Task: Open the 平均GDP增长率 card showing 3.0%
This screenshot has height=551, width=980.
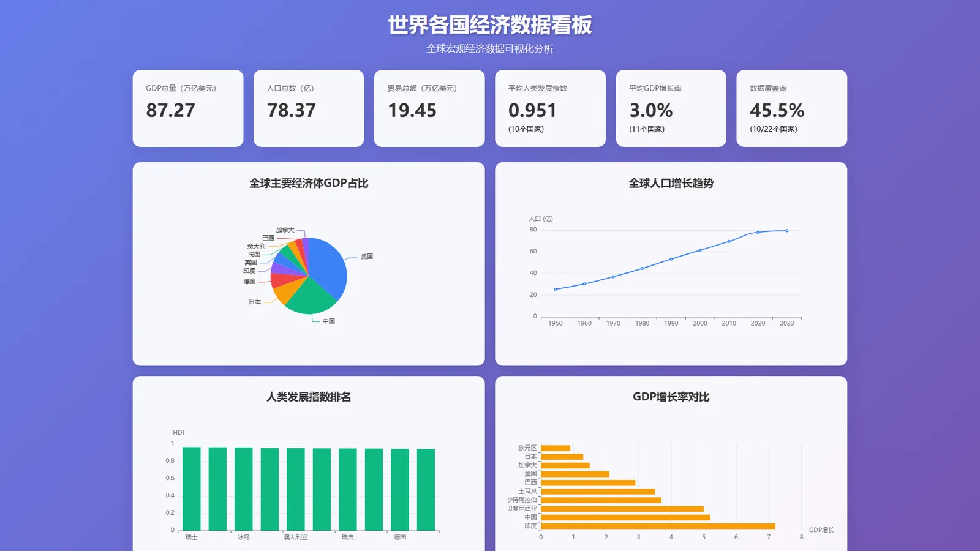Action: point(671,108)
